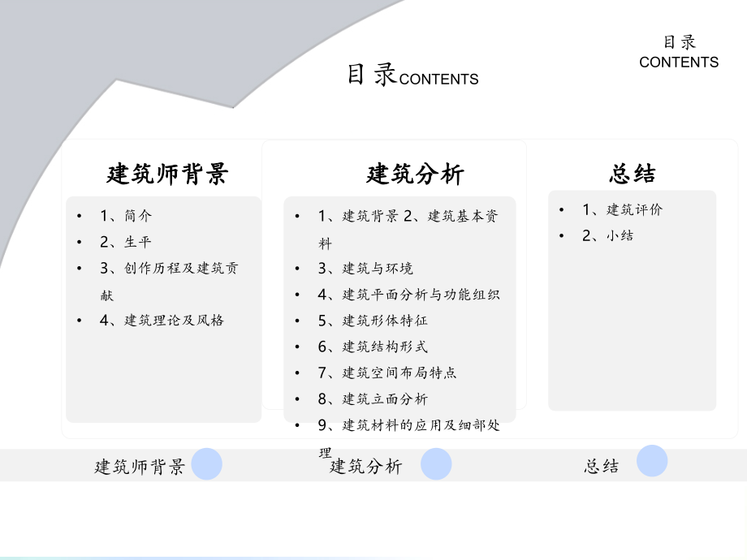Open 7、建筑空间布局特点 item
The image size is (747, 560).
pos(386,373)
